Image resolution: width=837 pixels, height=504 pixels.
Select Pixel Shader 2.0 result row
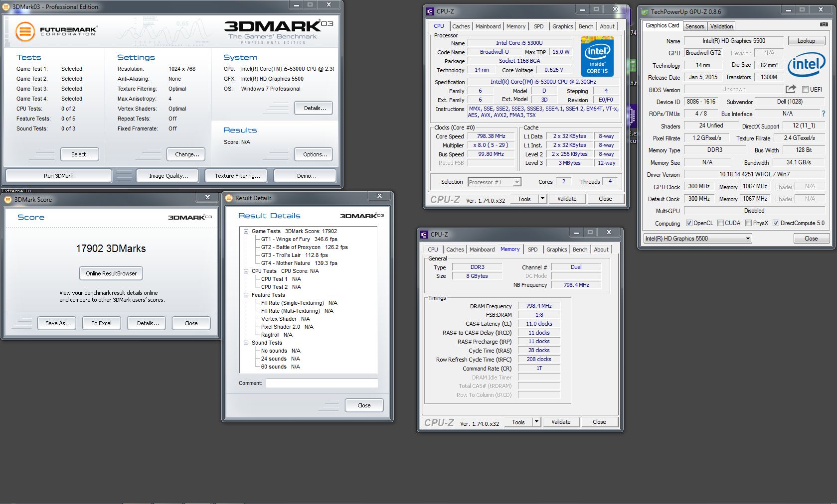287,327
